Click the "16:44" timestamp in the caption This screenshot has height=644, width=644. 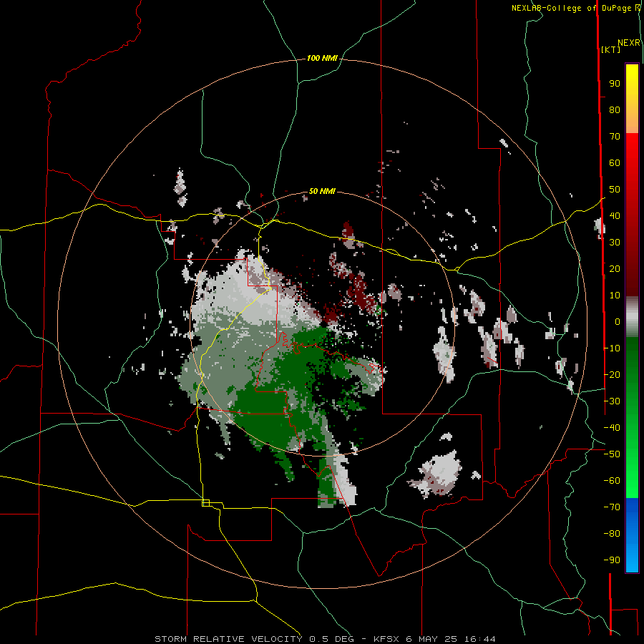[x=480, y=639]
